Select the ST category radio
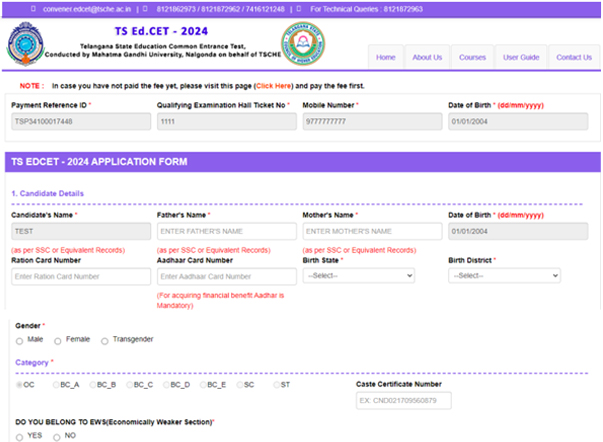 [277, 385]
